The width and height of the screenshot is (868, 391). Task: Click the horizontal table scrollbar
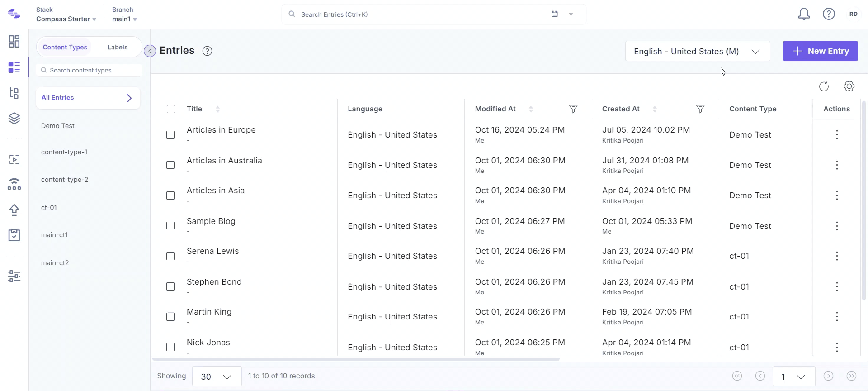(356, 359)
